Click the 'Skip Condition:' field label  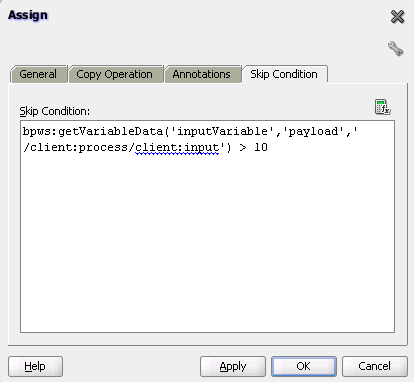tap(55, 111)
